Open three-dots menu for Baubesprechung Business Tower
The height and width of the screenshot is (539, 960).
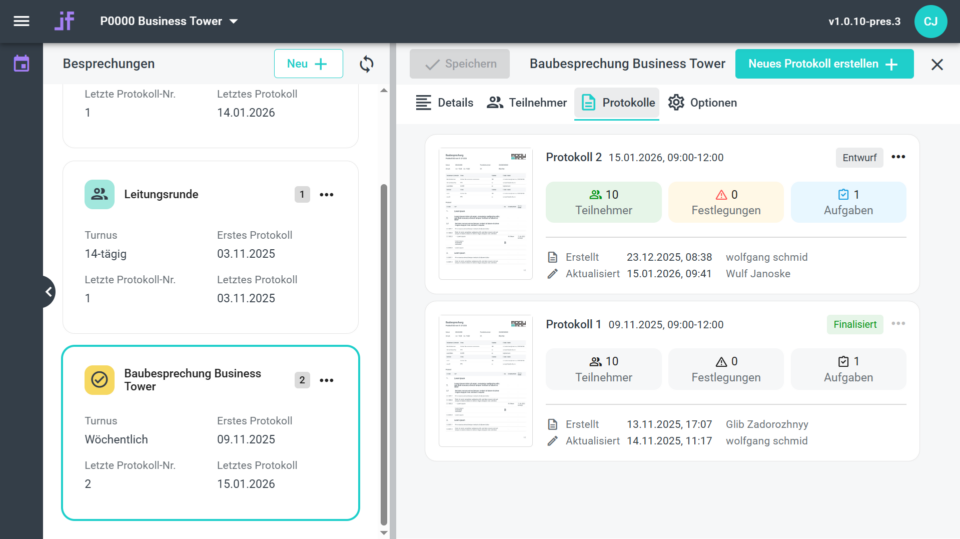pyautogui.click(x=326, y=380)
